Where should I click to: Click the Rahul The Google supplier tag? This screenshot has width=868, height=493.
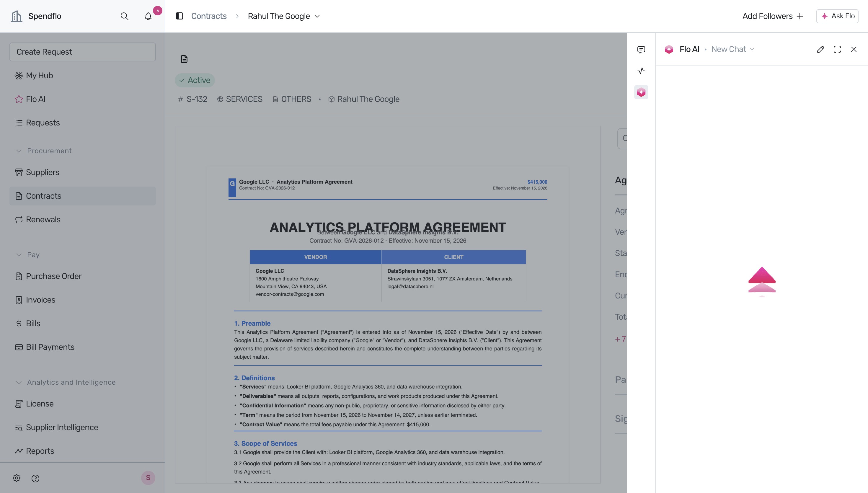point(364,99)
